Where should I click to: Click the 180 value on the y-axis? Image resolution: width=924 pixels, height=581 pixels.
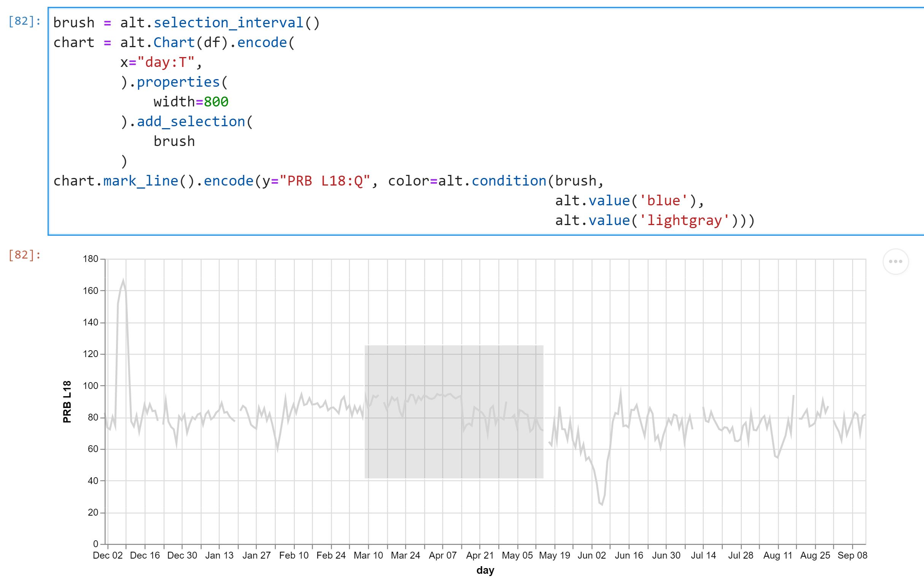[x=91, y=259]
